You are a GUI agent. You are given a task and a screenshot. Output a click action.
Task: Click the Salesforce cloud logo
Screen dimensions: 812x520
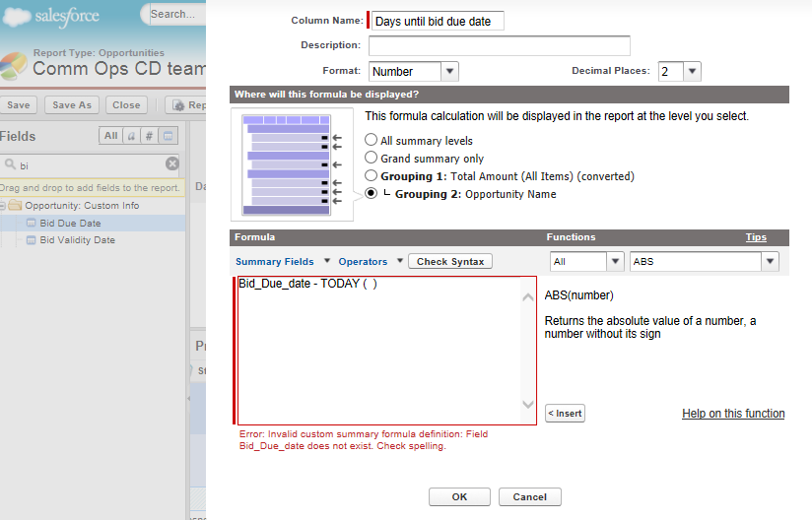50,17
